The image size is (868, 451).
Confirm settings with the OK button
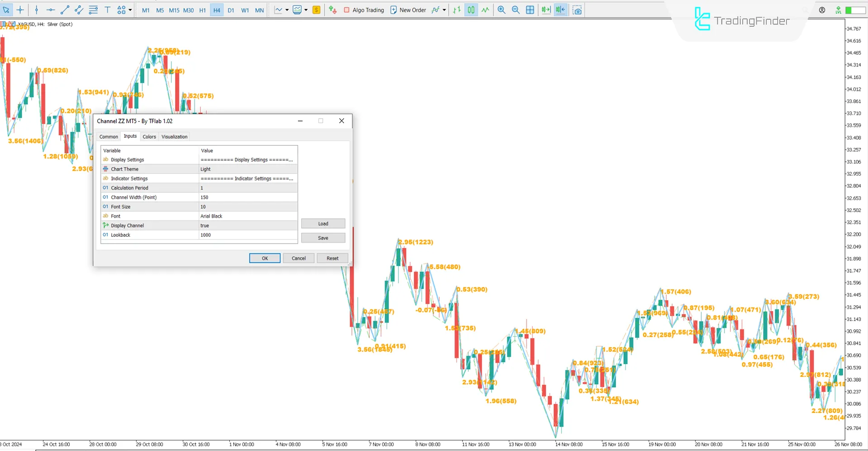pos(264,258)
